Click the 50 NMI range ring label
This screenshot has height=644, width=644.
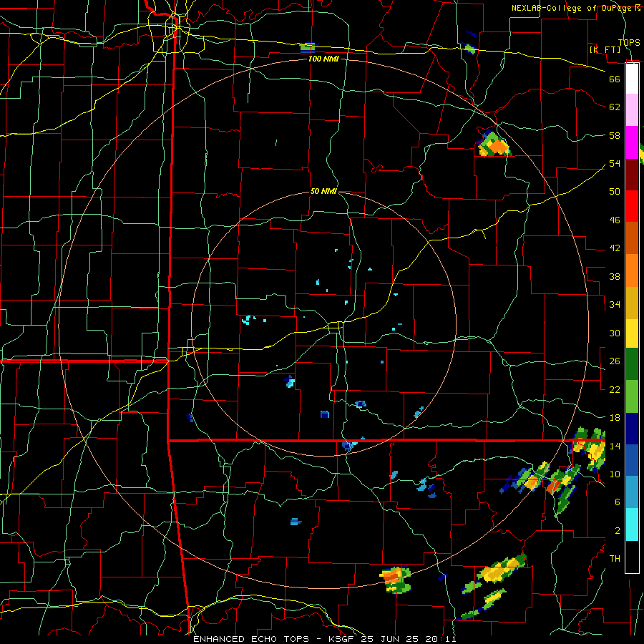pos(323,191)
